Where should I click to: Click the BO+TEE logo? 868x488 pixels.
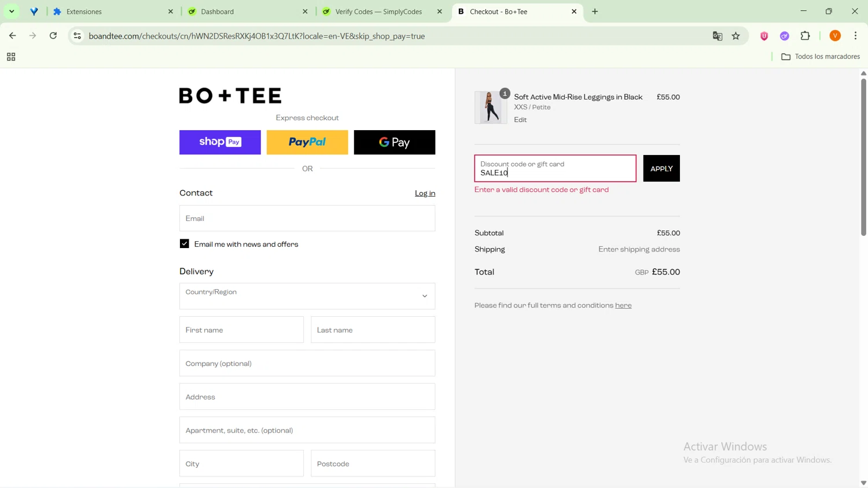click(230, 95)
